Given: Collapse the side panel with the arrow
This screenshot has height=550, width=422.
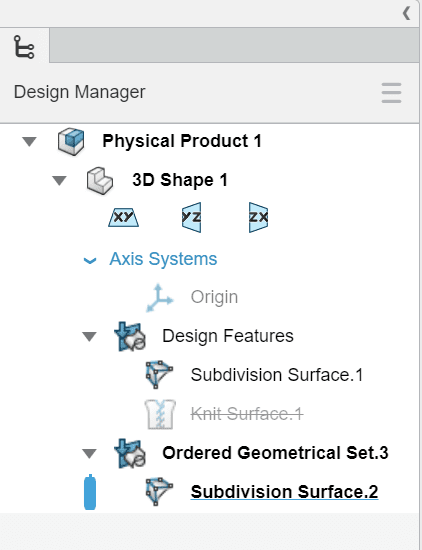Looking at the screenshot, I should click(406, 14).
